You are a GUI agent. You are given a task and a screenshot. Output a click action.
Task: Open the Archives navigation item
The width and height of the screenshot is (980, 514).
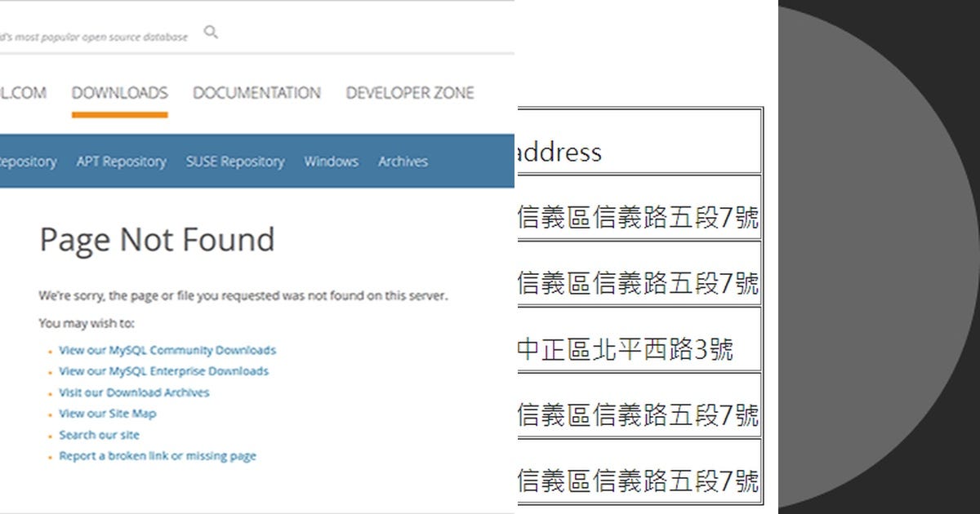[x=403, y=162]
